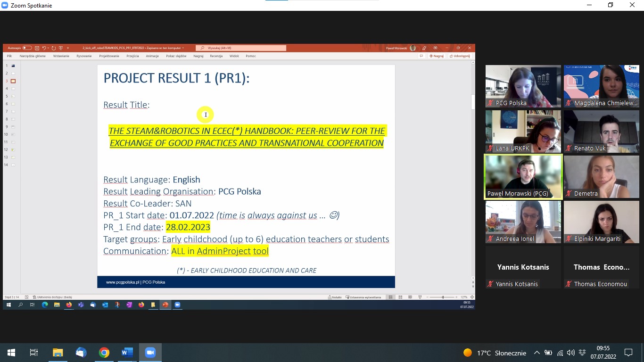
Task: Click the Undo arrow in PowerPoint
Action: pos(44,48)
